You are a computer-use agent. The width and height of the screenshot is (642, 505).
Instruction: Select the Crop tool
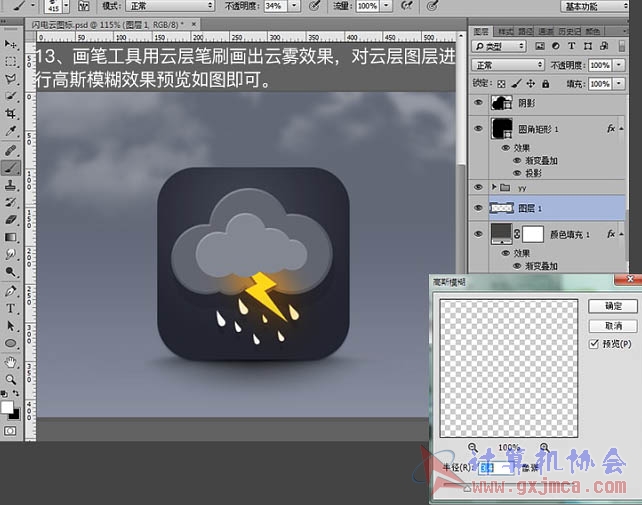click(x=11, y=113)
